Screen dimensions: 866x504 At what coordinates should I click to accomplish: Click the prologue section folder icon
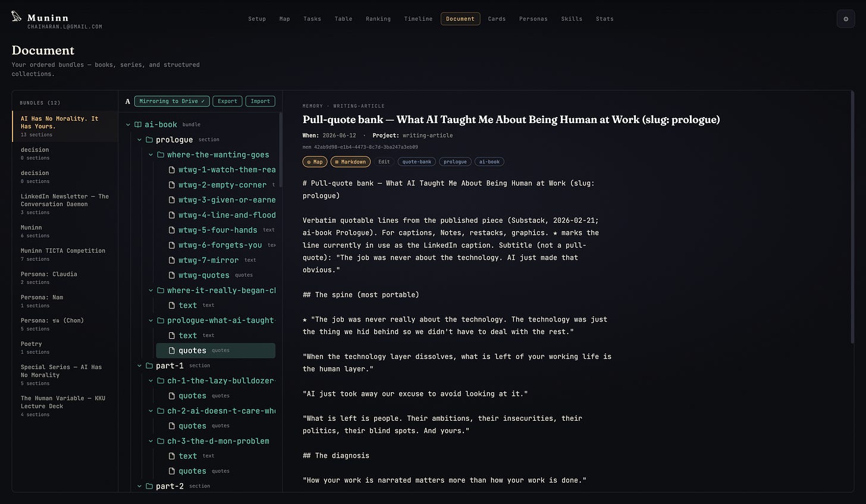[149, 140]
